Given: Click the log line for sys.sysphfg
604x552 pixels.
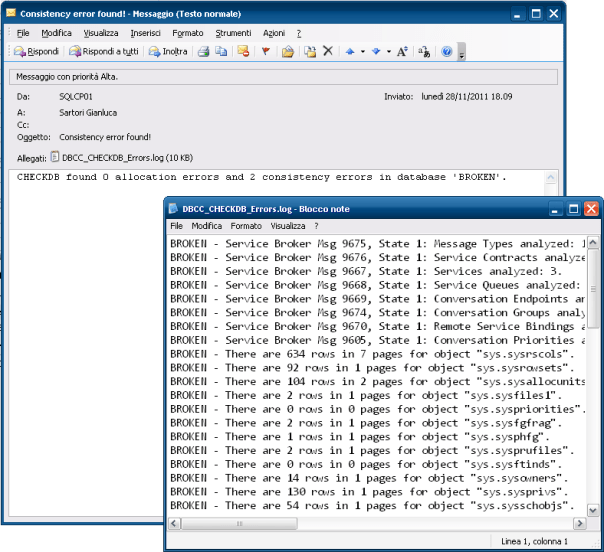Looking at the screenshot, I should [x=360, y=436].
